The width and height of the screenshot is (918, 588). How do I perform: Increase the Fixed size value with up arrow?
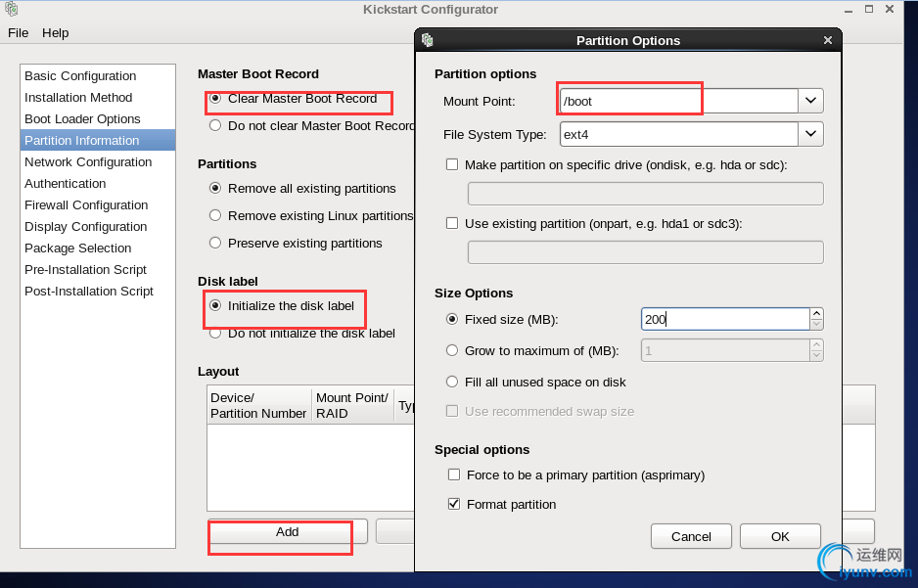[817, 314]
